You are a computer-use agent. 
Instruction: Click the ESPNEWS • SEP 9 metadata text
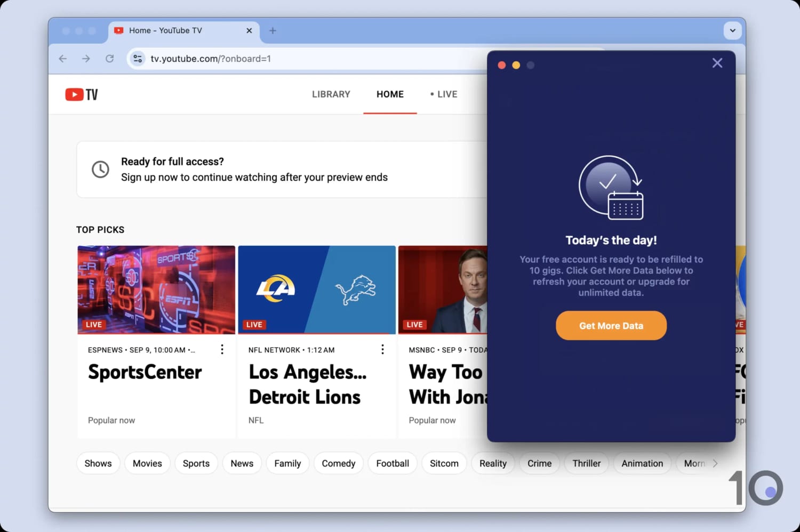point(141,350)
